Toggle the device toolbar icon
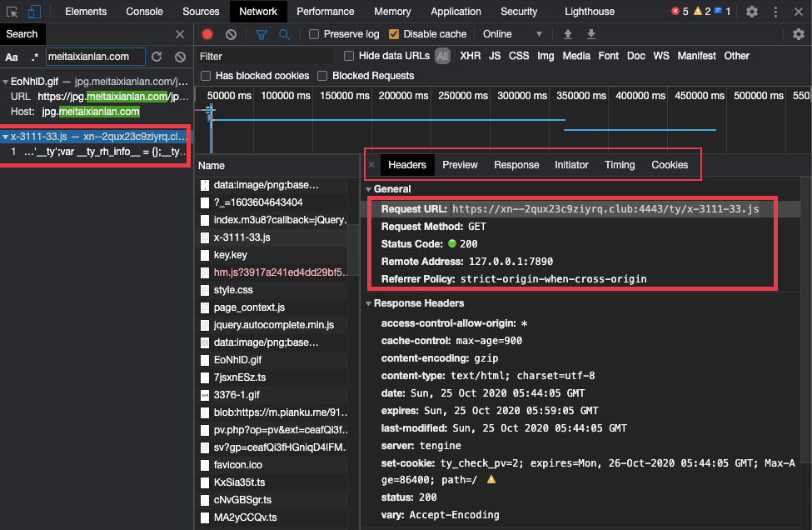812x530 pixels. [34, 12]
